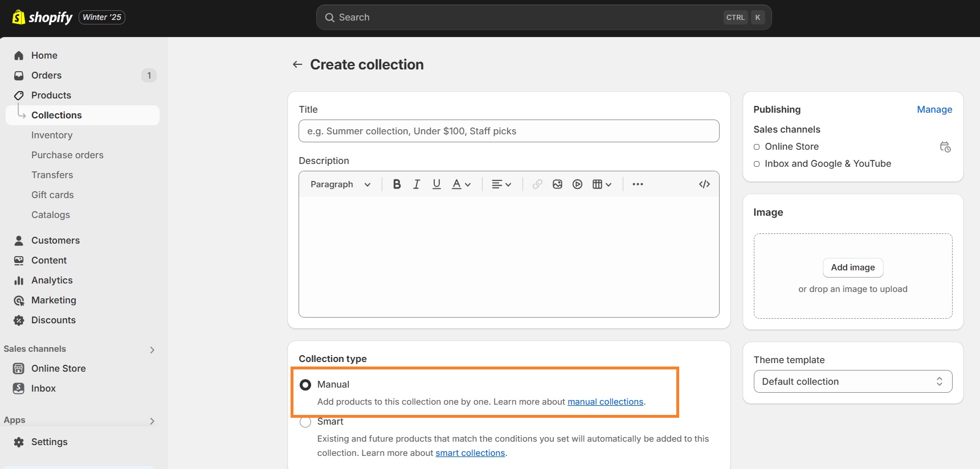The height and width of the screenshot is (469, 980).
Task: Toggle italic text formatting
Action: pos(416,184)
